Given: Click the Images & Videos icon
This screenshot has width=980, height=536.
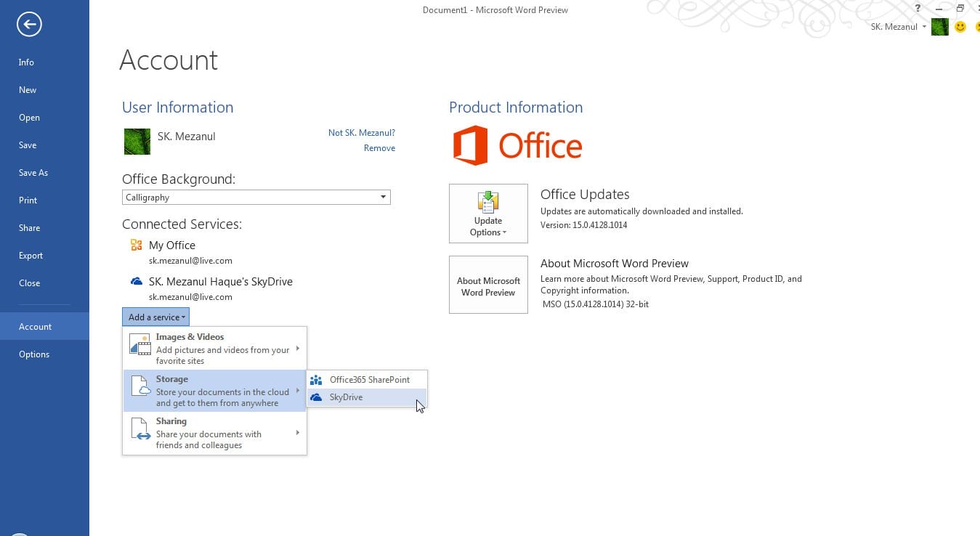Looking at the screenshot, I should [139, 344].
